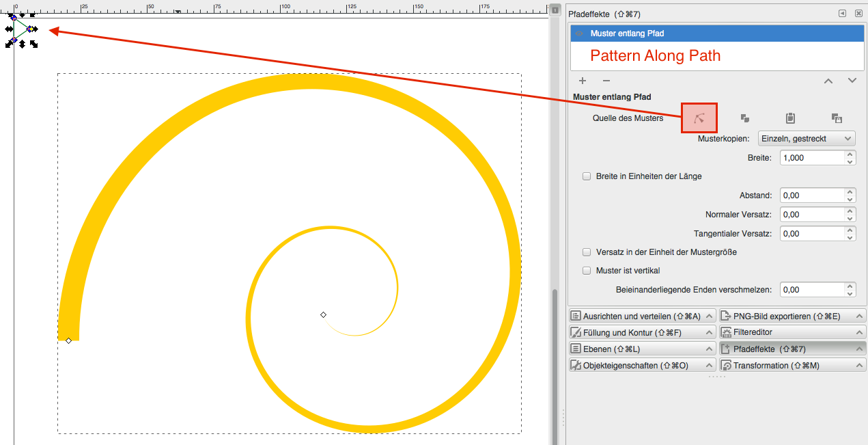
Task: Enable Breite in Einheiten der Länge checkbox
Action: point(587,176)
